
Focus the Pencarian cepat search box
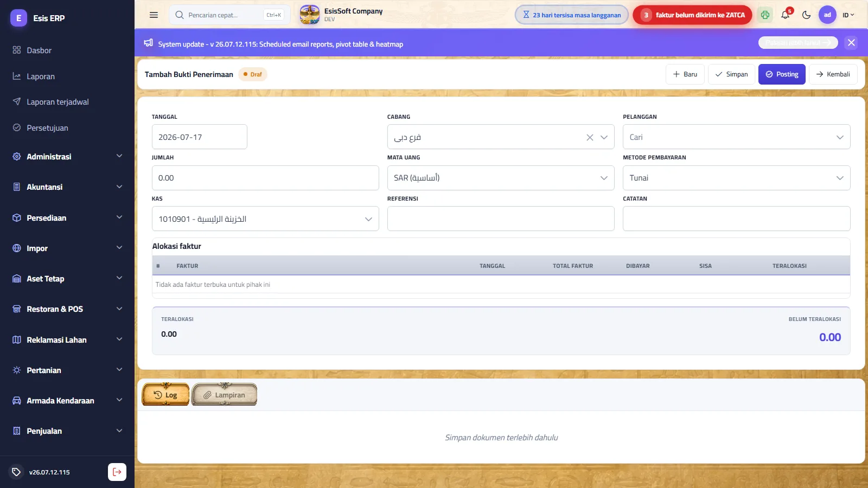229,15
